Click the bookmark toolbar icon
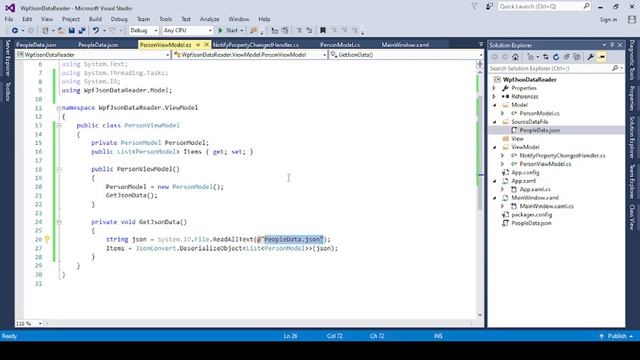The width and height of the screenshot is (640, 360). tap(323, 31)
